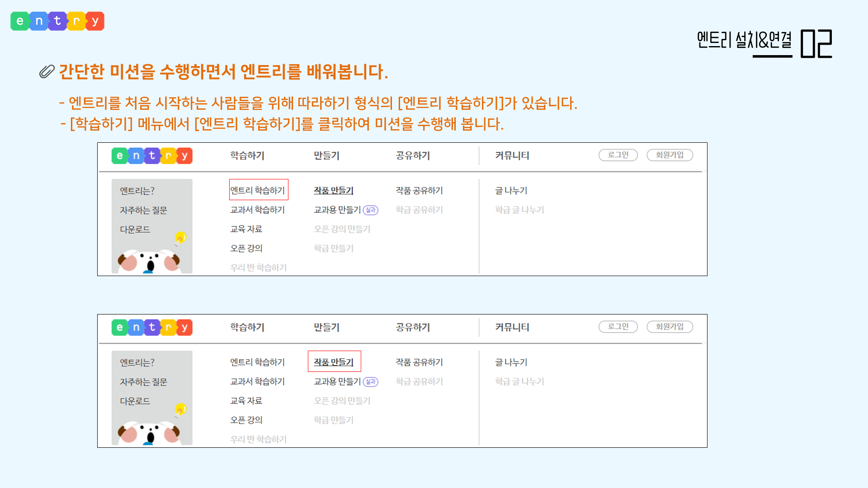Click the entry logo in lower screenshot

coord(152,328)
